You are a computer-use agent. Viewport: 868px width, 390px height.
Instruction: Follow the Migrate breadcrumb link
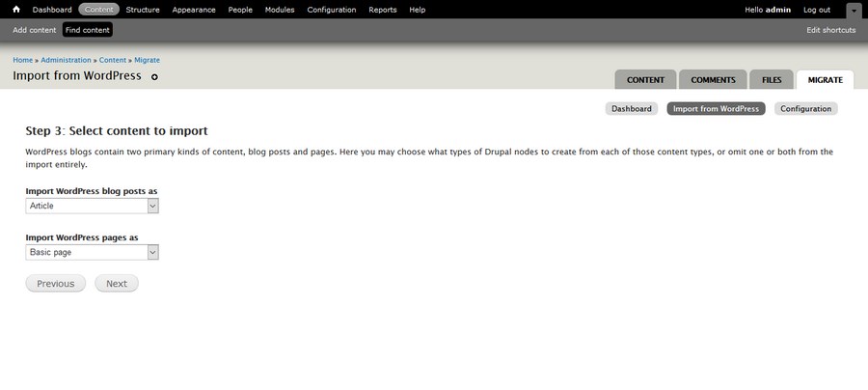pos(148,60)
